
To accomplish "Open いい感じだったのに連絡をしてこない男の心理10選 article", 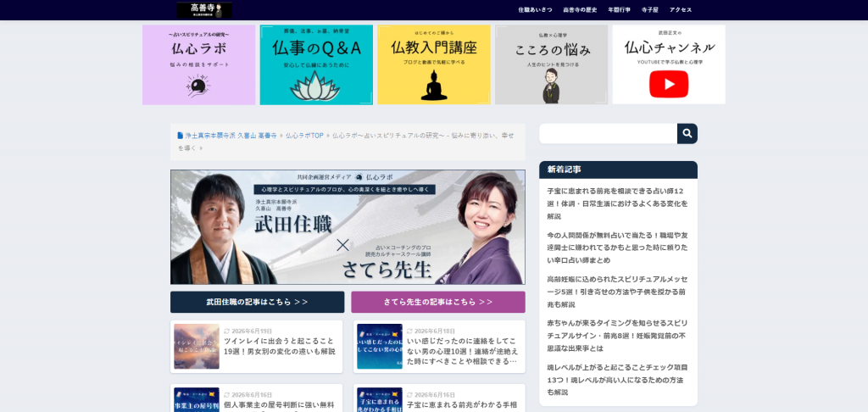I will 463,351.
